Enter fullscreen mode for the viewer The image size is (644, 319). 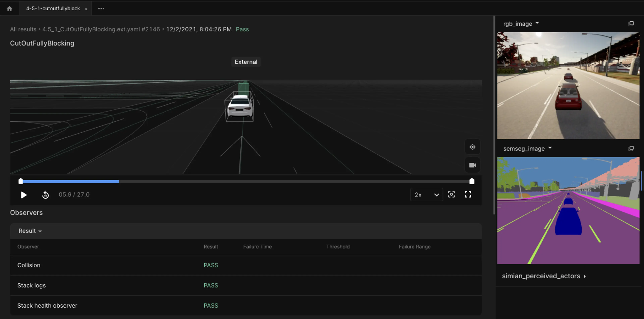[x=468, y=194]
